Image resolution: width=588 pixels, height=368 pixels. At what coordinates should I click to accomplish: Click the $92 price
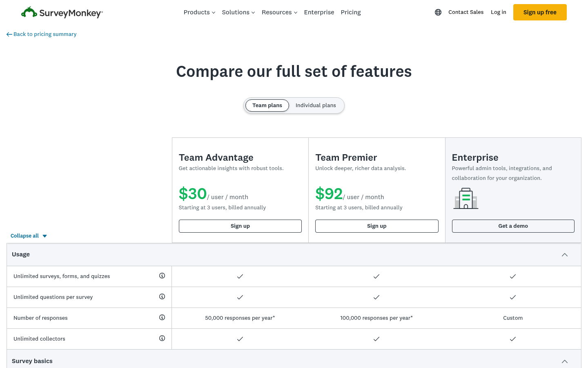(x=329, y=194)
